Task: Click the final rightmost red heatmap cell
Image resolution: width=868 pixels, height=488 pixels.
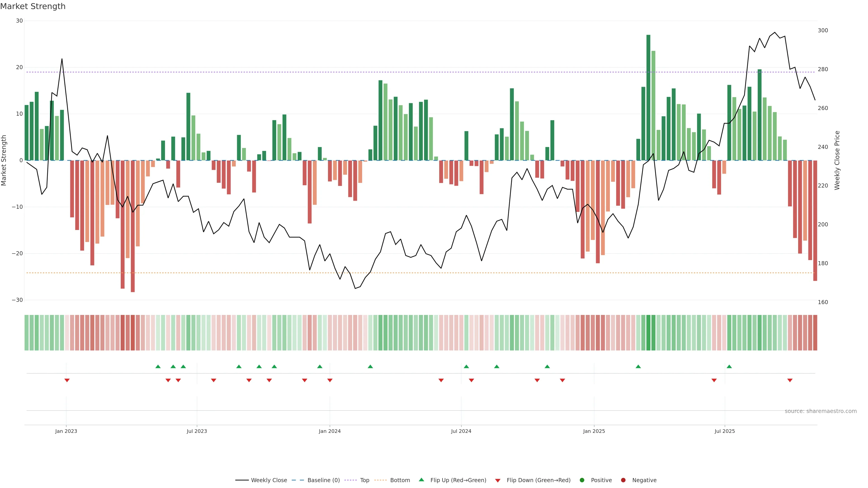Action: (815, 332)
